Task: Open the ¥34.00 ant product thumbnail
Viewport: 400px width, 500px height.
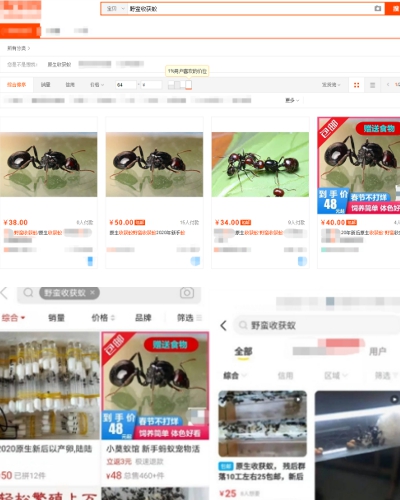Action: (260, 164)
